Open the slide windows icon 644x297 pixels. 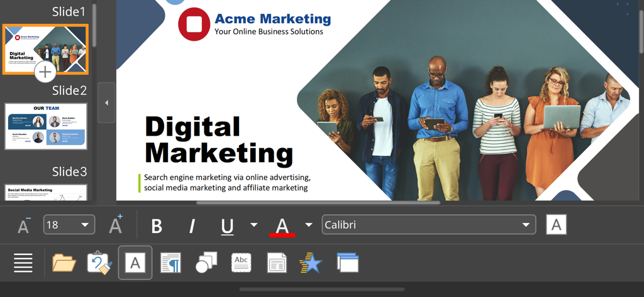(348, 262)
